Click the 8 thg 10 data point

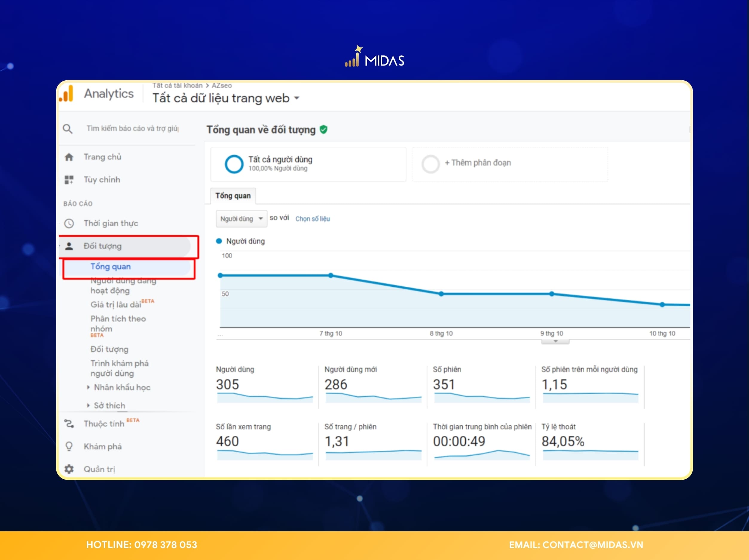(x=441, y=294)
